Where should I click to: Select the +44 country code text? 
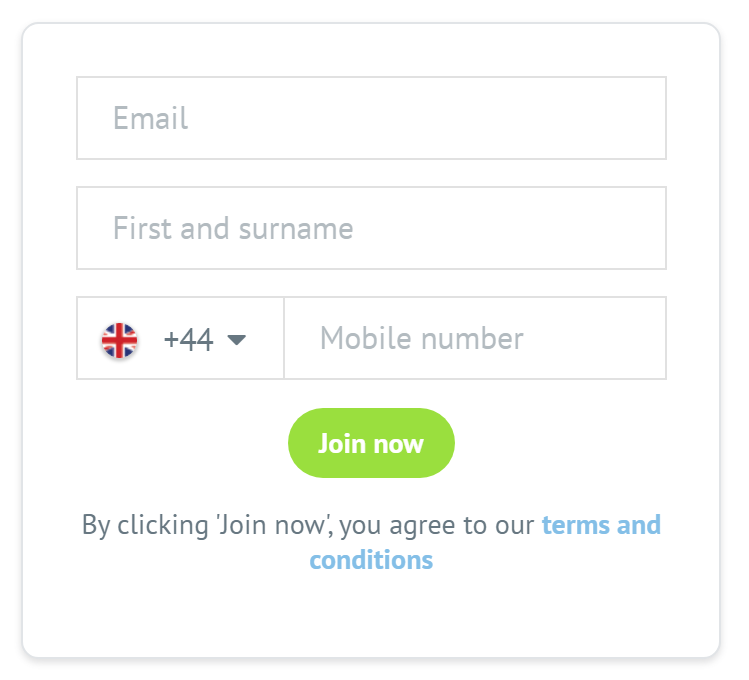[188, 340]
